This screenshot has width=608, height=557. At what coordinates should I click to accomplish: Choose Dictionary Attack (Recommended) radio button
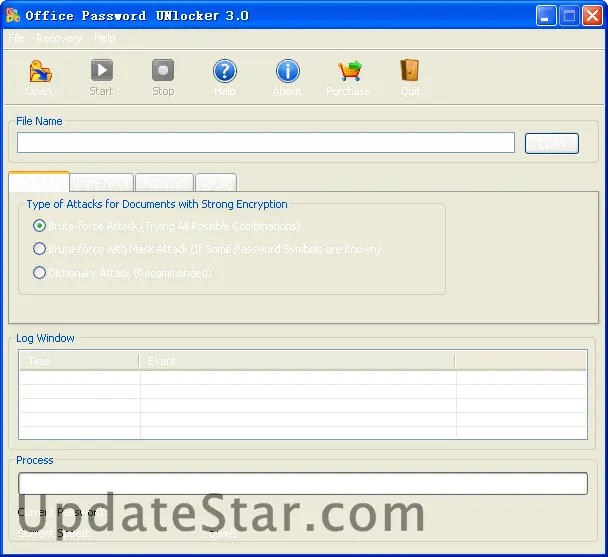click(39, 273)
